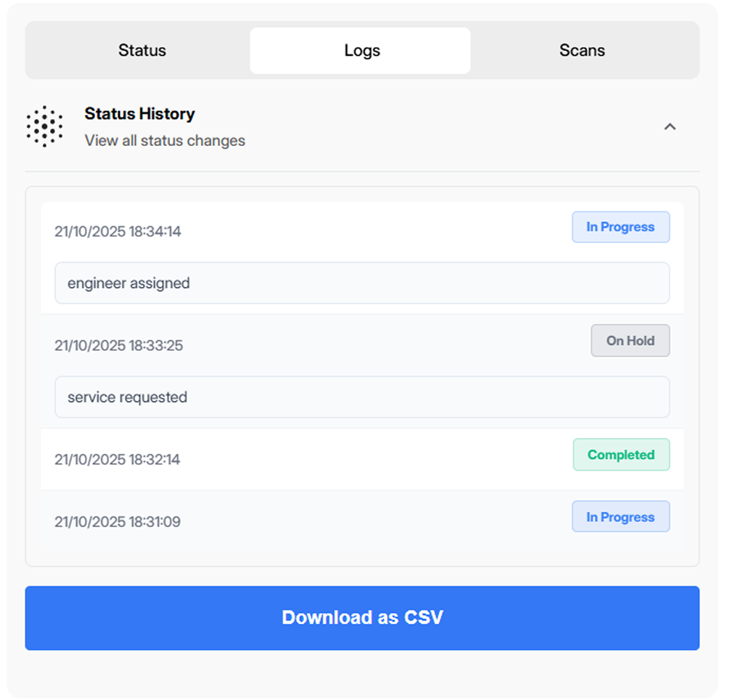Image resolution: width=729 pixels, height=700 pixels.
Task: Click the dotted Status History icon
Action: (x=44, y=126)
